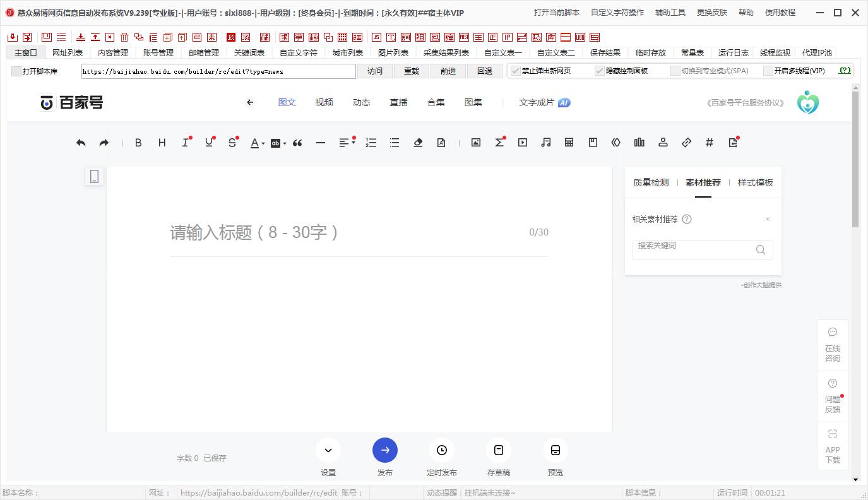This screenshot has height=500, width=868.
Task: Apply bold formatting with the B icon
Action: [138, 143]
